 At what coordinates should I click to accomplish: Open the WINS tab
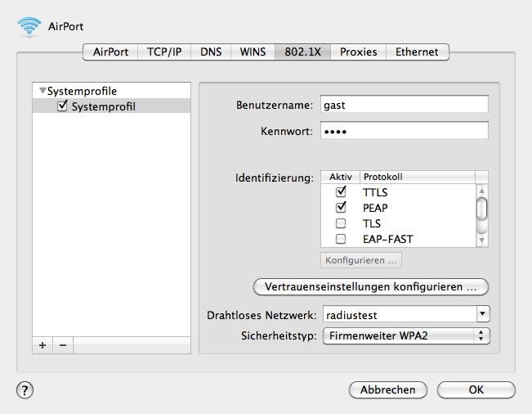(x=253, y=52)
